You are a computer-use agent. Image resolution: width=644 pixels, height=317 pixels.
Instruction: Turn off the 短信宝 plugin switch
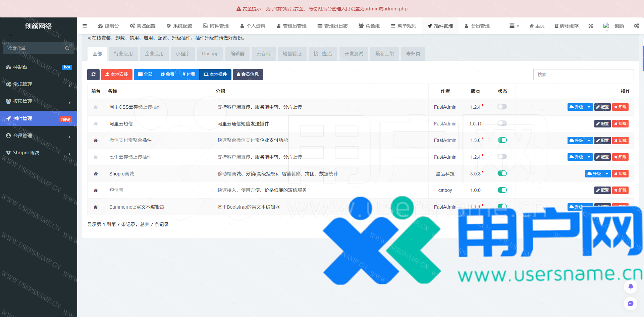pyautogui.click(x=502, y=190)
